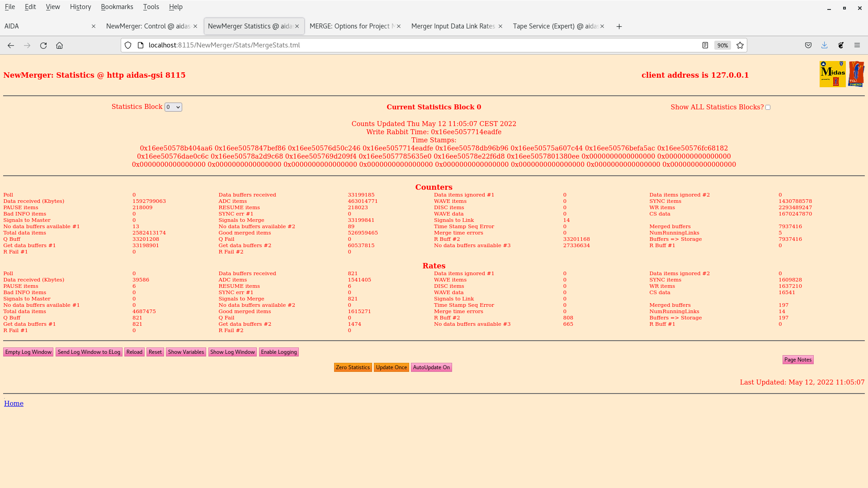Open the File menu
This screenshot has width=868, height=488.
coord(9,7)
